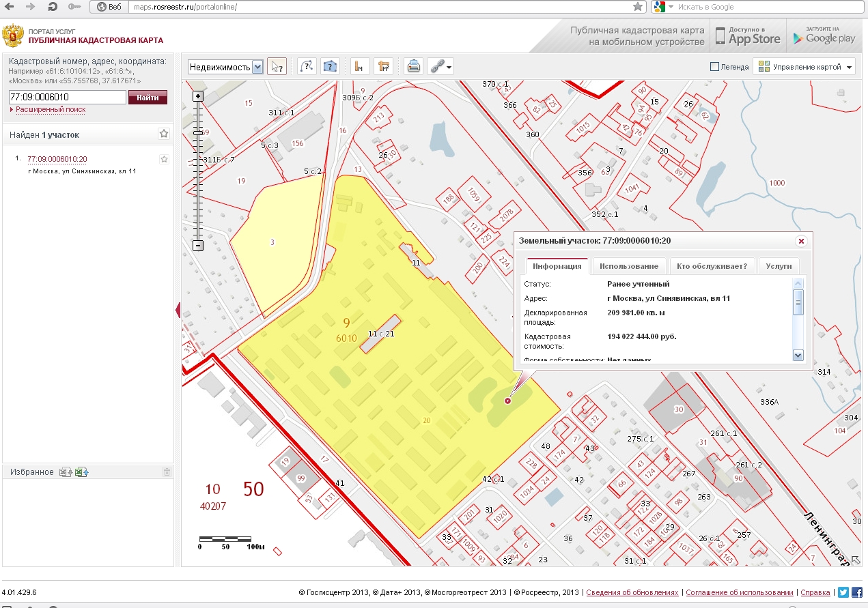Click the cadastral number search field
This screenshot has width=868, height=608.
[67, 98]
